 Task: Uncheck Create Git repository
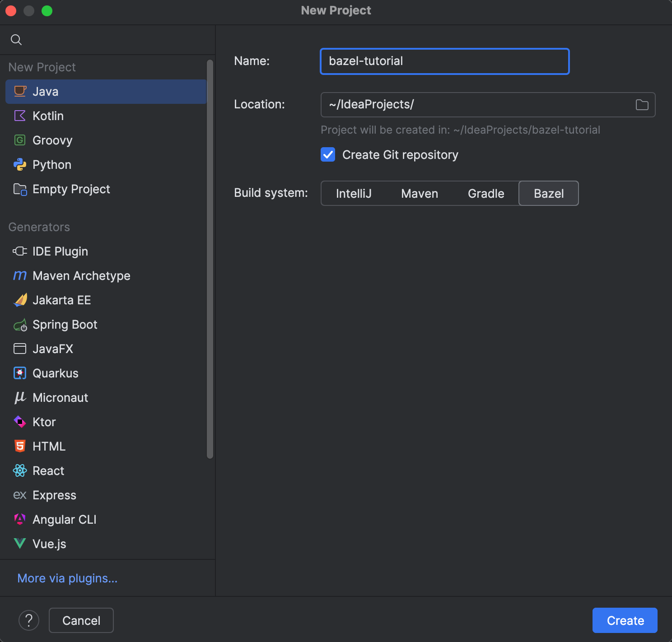[x=328, y=154]
